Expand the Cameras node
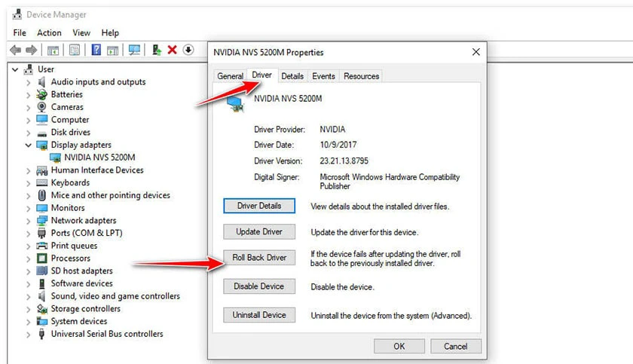This screenshot has height=364, width=633. tap(28, 107)
